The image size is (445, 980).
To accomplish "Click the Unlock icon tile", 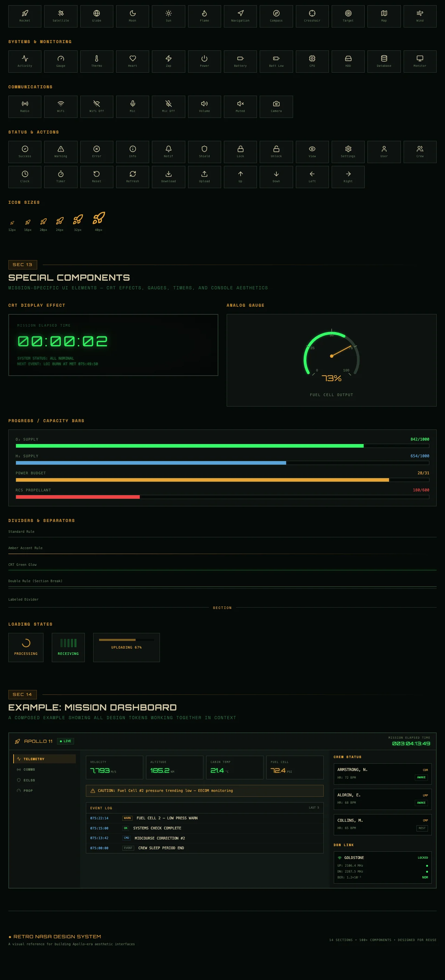I will [276, 152].
